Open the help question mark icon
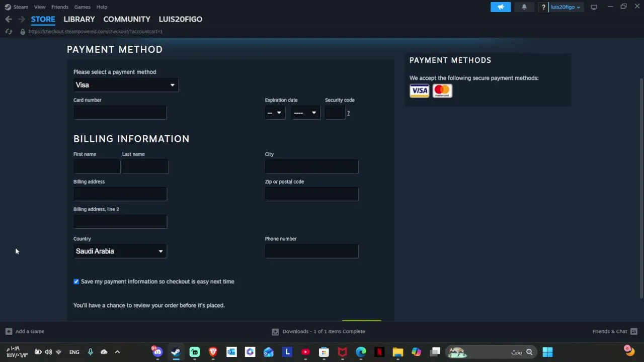The height and width of the screenshot is (362, 644). tap(543, 7)
